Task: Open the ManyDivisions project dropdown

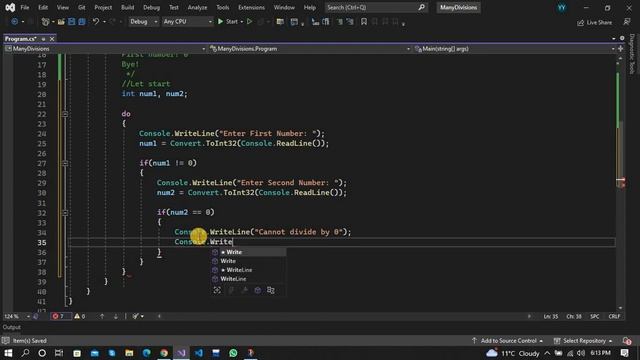Action: click(x=105, y=49)
